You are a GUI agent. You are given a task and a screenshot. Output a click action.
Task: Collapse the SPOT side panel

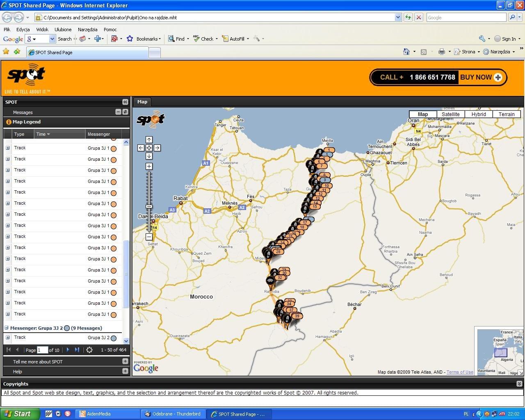(x=125, y=102)
